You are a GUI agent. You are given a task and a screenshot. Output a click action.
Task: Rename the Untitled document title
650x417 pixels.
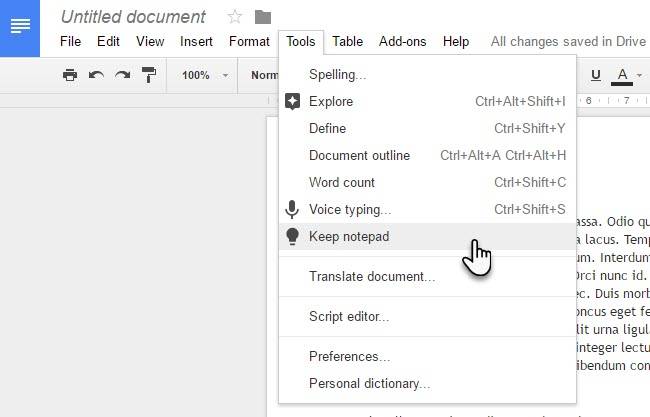click(133, 17)
